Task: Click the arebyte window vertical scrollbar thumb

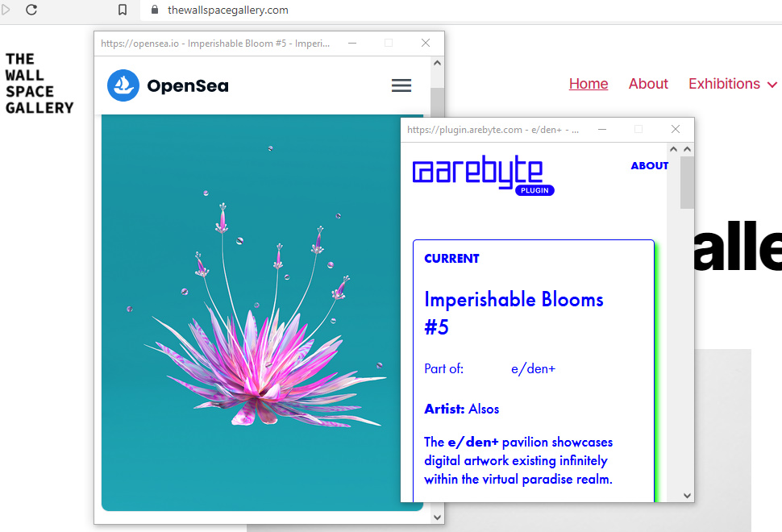Action: 687,182
